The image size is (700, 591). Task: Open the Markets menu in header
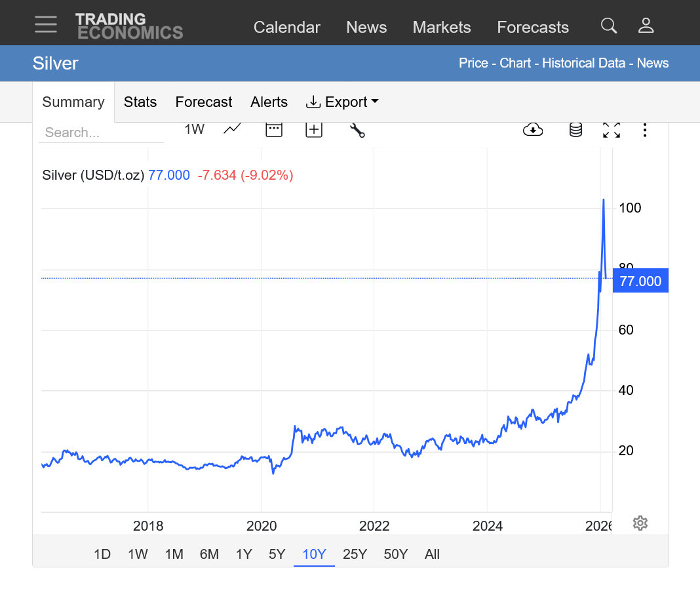[x=441, y=28]
